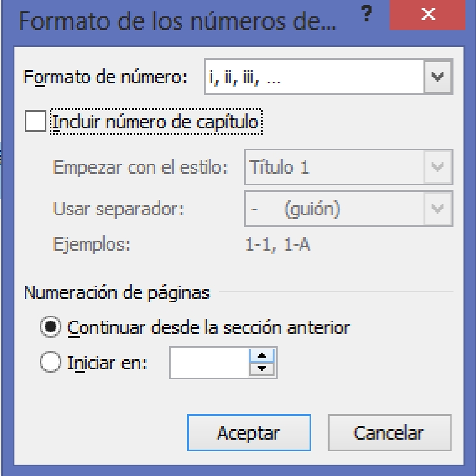
Task: Enable the Incluir número de capítulo checkbox
Action: [36, 121]
